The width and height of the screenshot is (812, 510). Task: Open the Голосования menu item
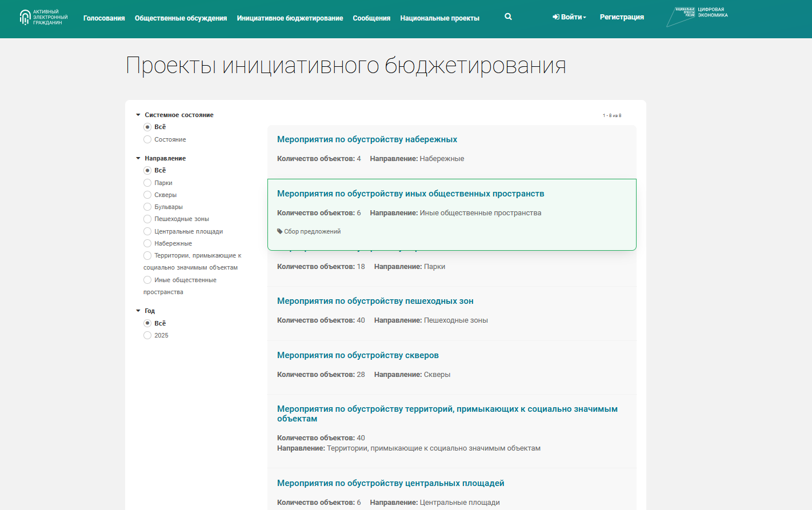tap(104, 18)
